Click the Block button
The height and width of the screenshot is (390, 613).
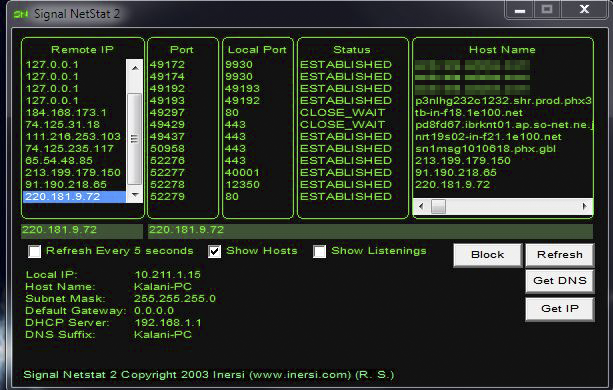tap(487, 255)
